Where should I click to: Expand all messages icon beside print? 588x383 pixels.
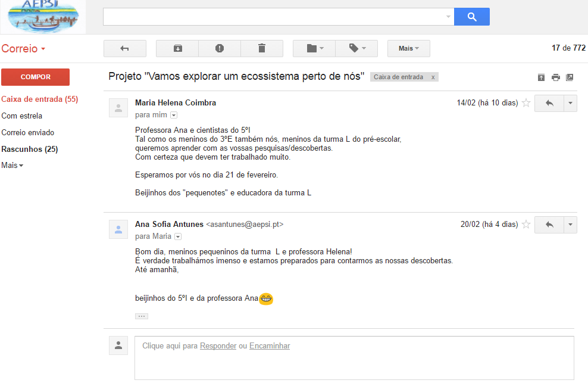(541, 77)
